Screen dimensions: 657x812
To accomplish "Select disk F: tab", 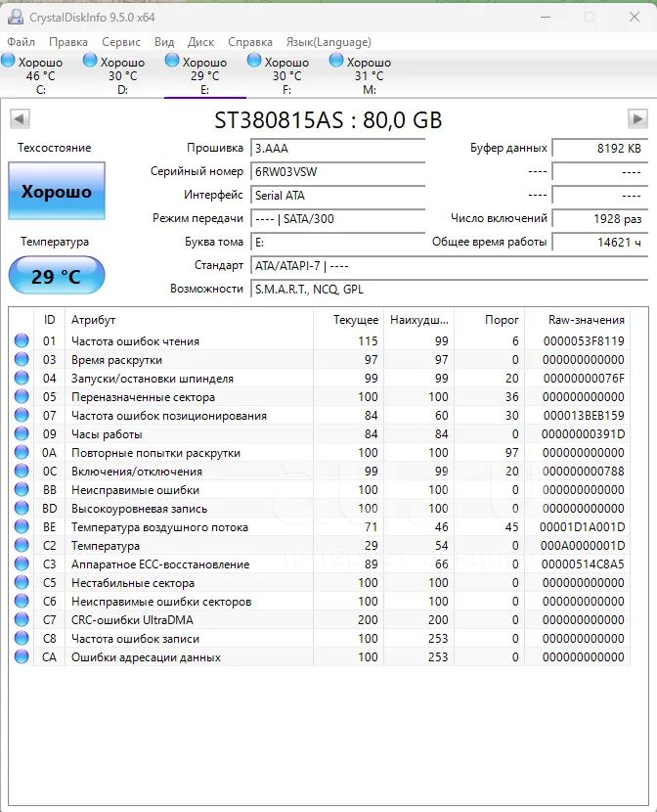I will coord(287,74).
